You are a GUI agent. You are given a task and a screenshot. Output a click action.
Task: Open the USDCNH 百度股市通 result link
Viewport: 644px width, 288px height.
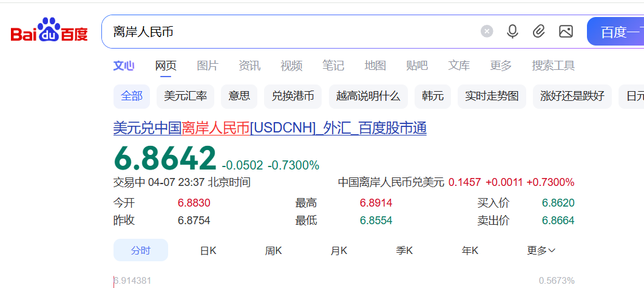coord(269,128)
